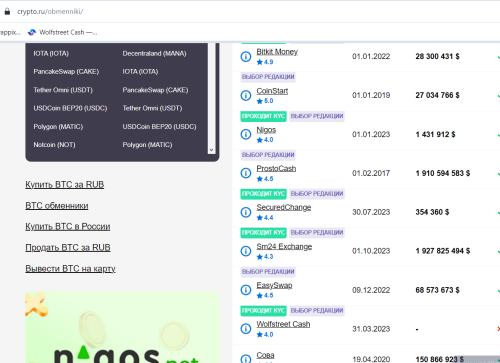Click the scroll-down arrow in currency list
Image resolution: width=500 pixels, height=363 pixels.
click(211, 150)
